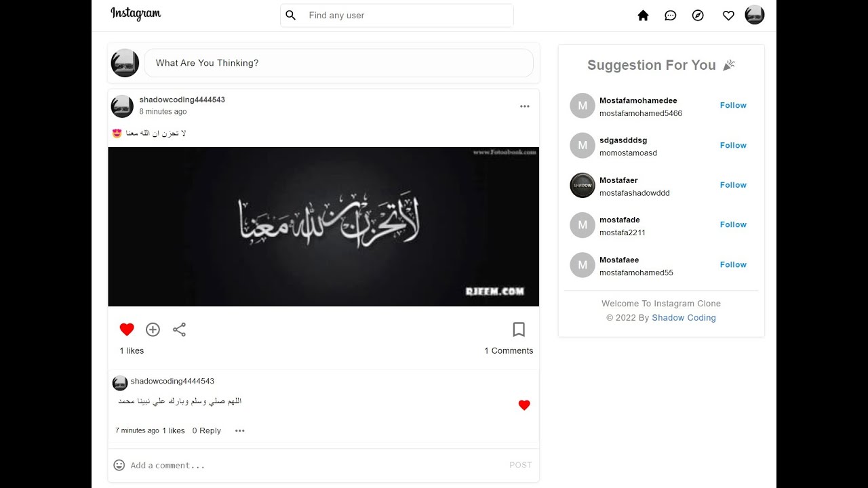Open post options three-dot menu
The height and width of the screenshot is (488, 868).
tap(525, 106)
